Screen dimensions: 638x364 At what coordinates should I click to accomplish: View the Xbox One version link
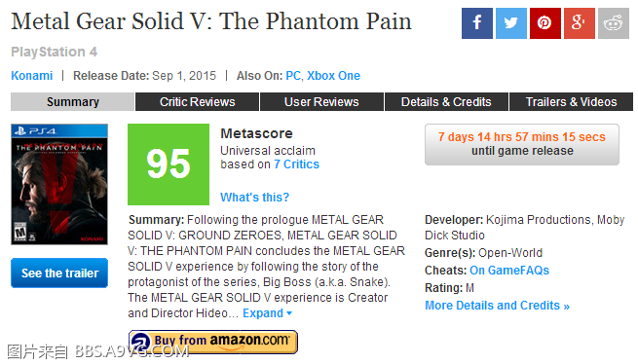333,76
